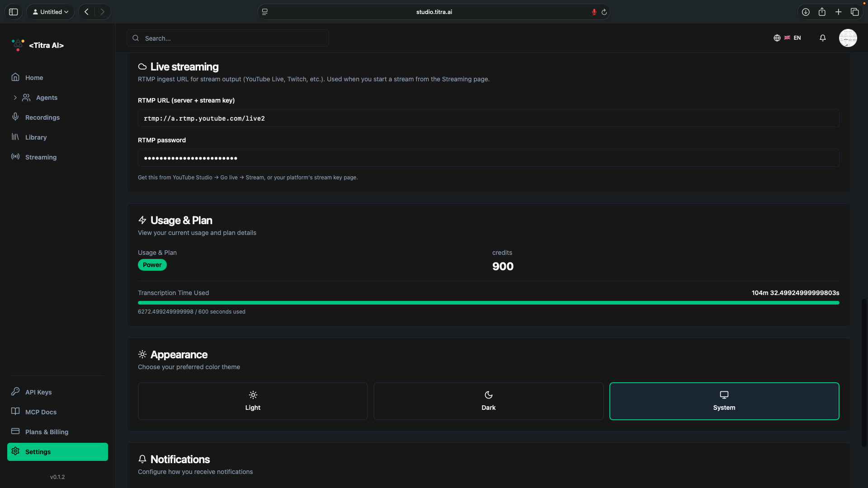Click the API Keys key icon

click(15, 391)
